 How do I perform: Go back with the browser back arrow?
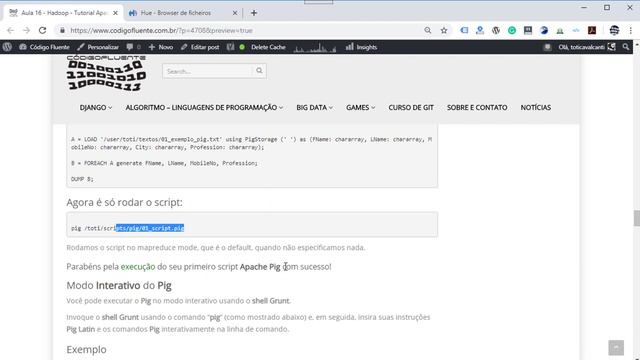[x=11, y=30]
